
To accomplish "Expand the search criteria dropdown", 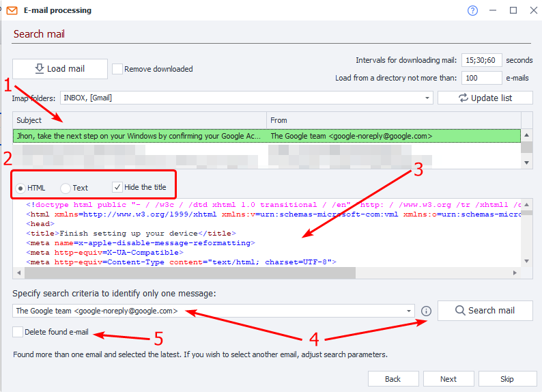I will pos(408,311).
